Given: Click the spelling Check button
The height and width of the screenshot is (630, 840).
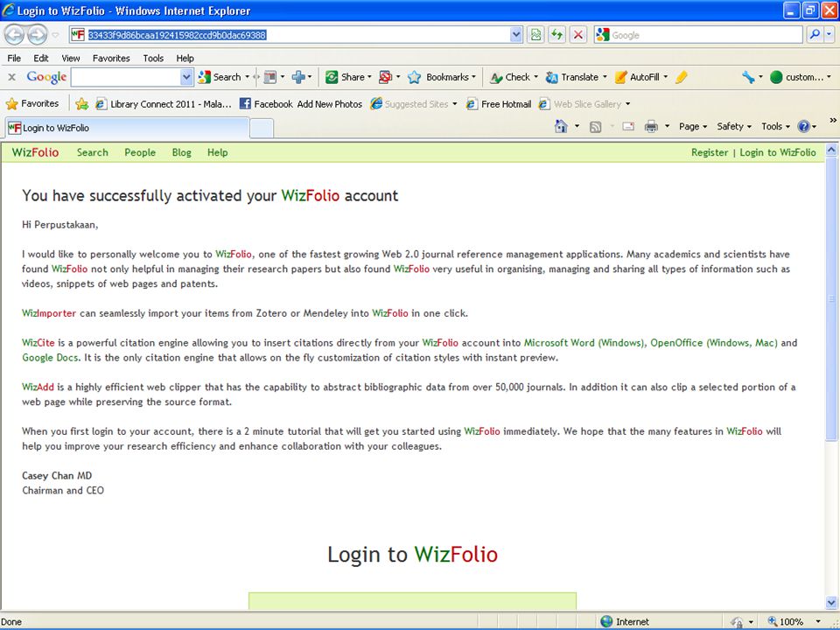Looking at the screenshot, I should pyautogui.click(x=509, y=77).
